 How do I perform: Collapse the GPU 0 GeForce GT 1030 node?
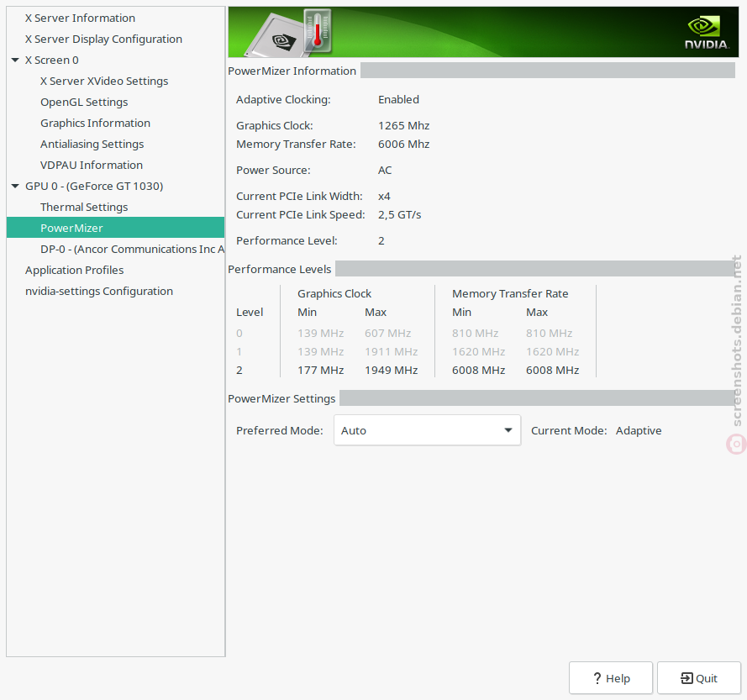click(15, 186)
